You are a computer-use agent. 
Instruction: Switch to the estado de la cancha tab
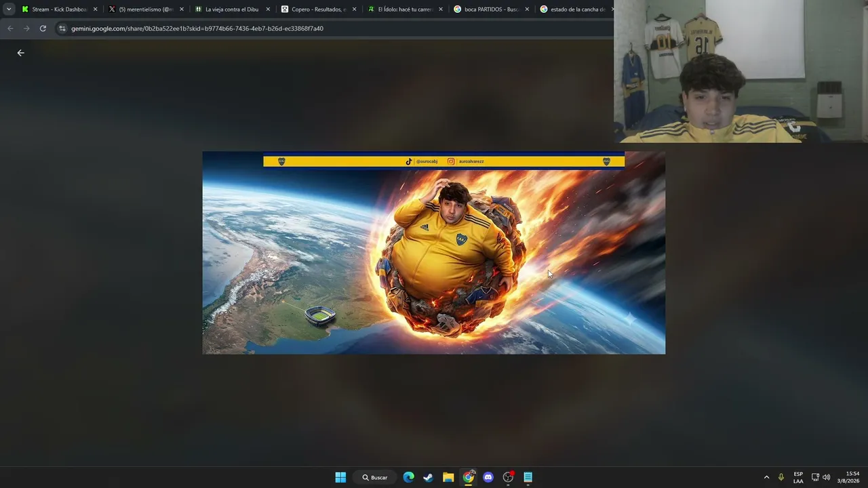coord(575,9)
